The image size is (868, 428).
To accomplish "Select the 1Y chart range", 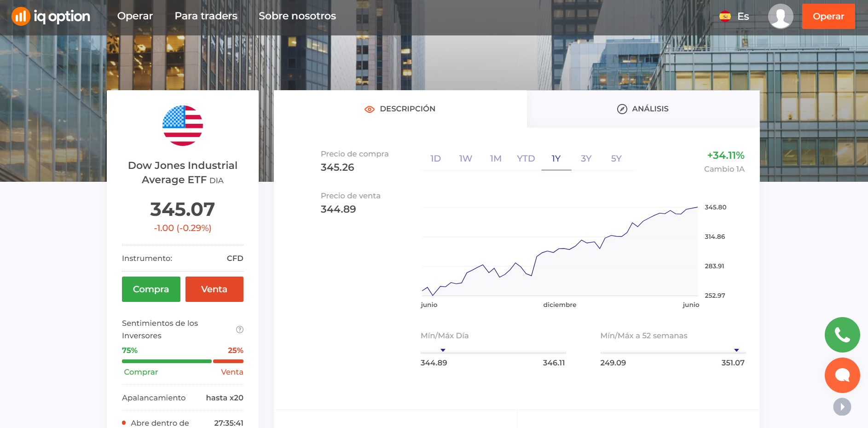I will 556,159.
